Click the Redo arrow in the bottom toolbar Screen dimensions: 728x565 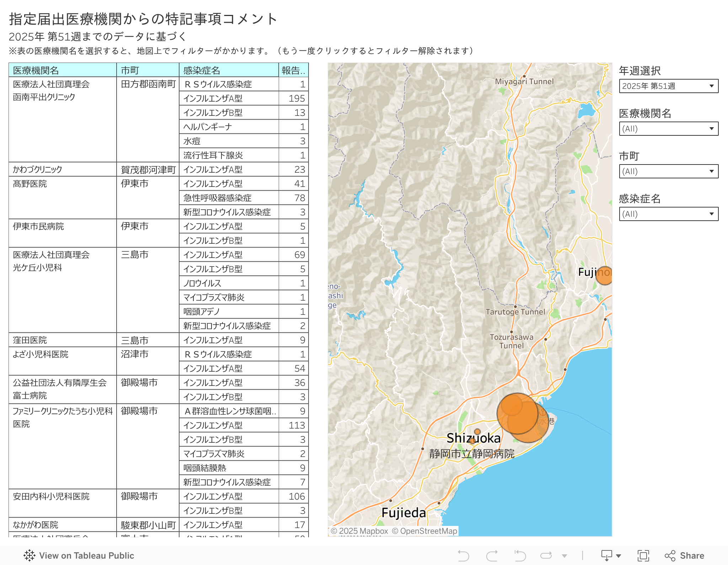click(x=492, y=555)
